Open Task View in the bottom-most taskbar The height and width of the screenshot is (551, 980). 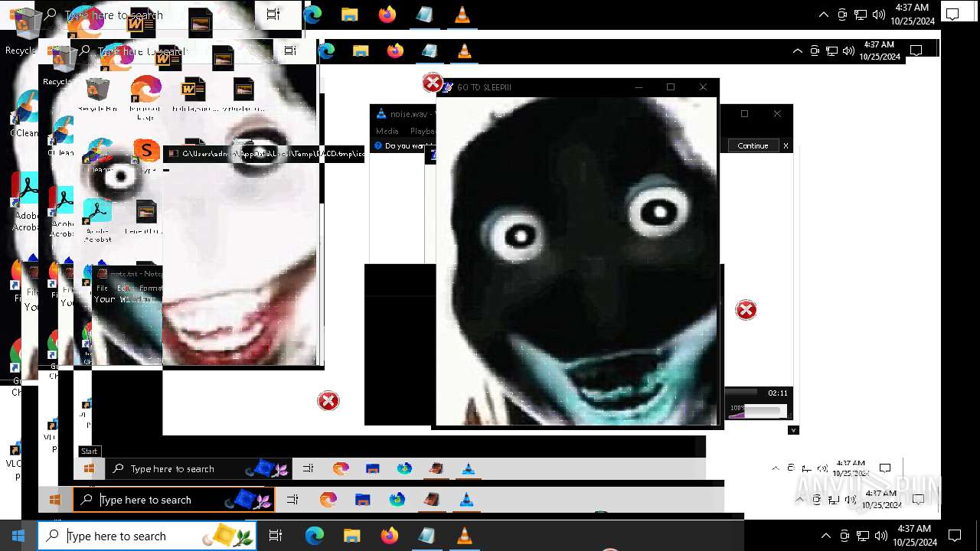(x=276, y=536)
